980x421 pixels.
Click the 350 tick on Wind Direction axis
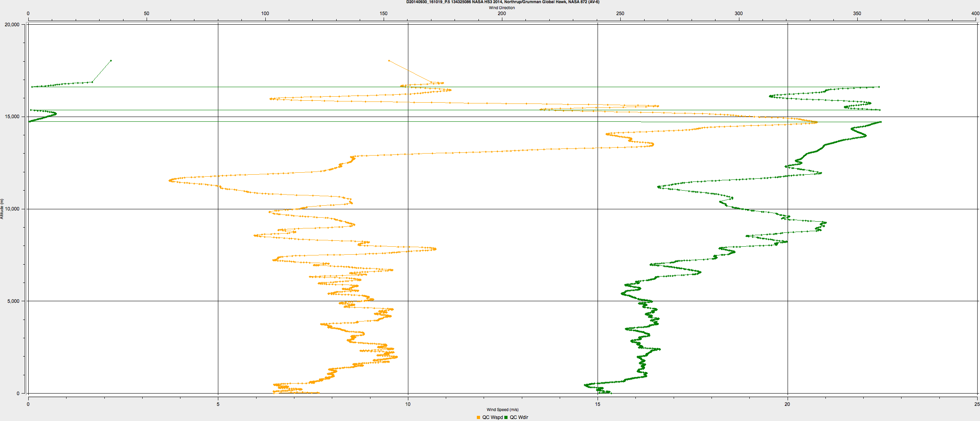[x=857, y=14]
